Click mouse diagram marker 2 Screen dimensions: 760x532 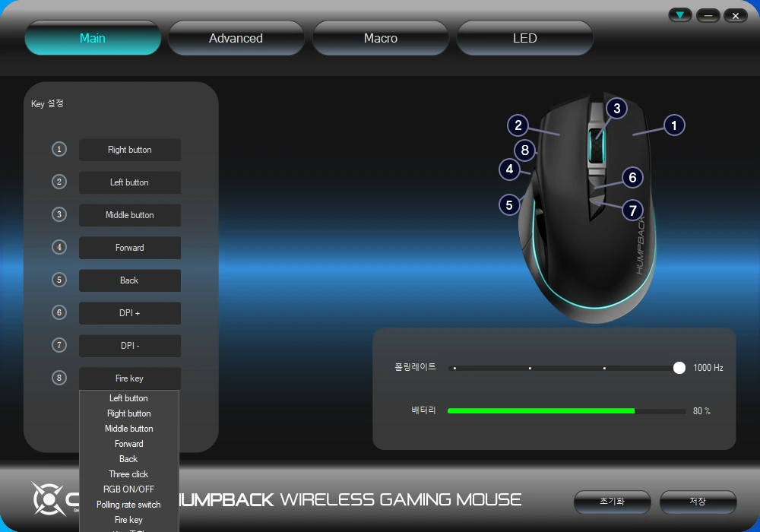[518, 125]
